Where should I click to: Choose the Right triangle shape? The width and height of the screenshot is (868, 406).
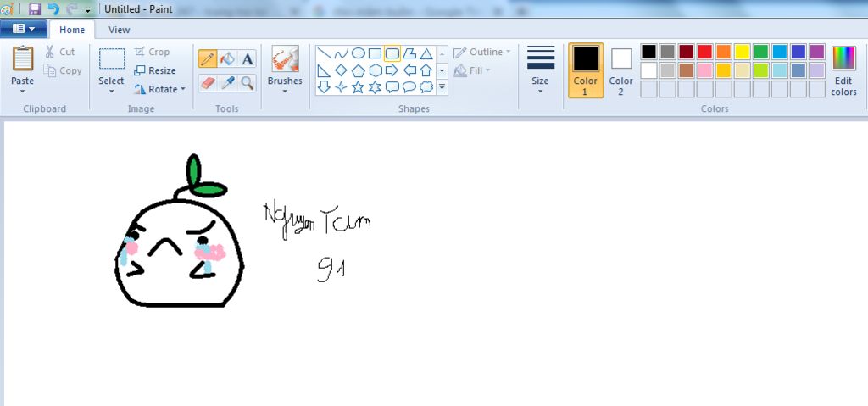pos(325,70)
